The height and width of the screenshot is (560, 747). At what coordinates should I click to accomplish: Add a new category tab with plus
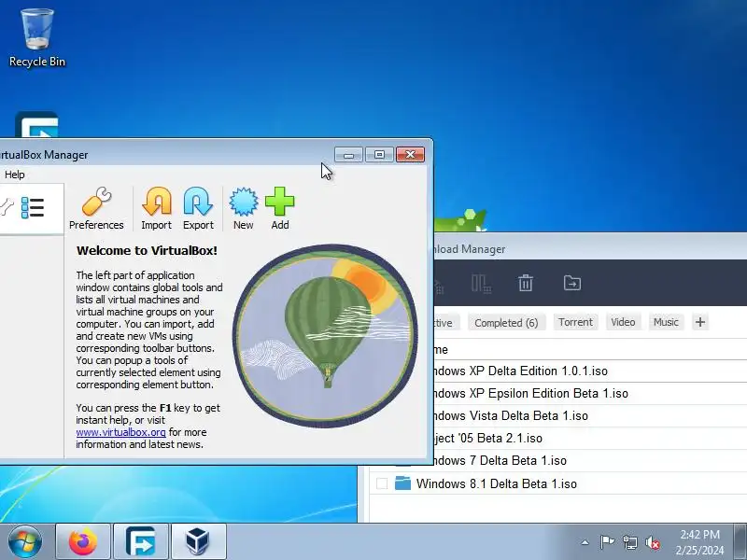(699, 322)
